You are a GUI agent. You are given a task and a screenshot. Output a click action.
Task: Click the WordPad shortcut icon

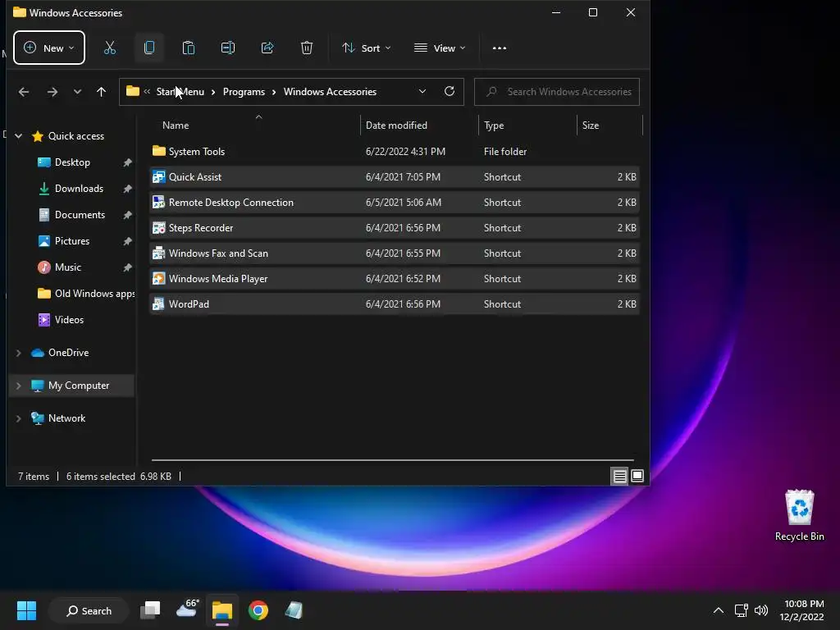point(158,304)
